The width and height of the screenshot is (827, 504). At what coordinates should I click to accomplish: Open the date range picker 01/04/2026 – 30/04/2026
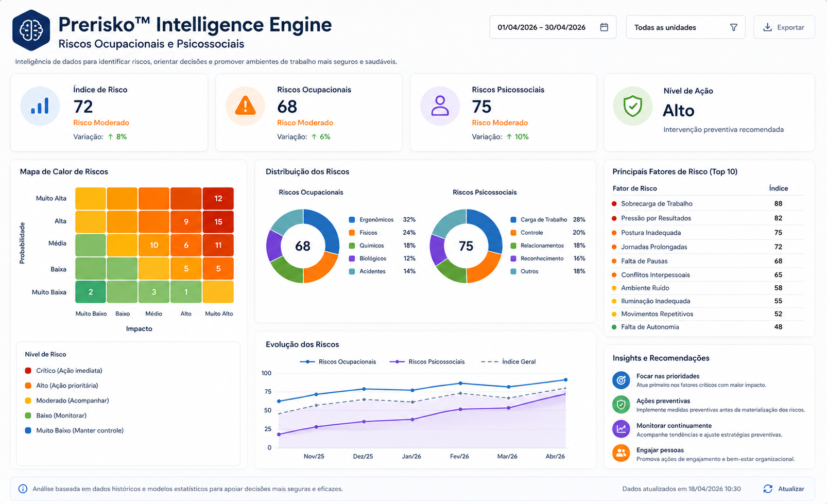[x=553, y=27]
